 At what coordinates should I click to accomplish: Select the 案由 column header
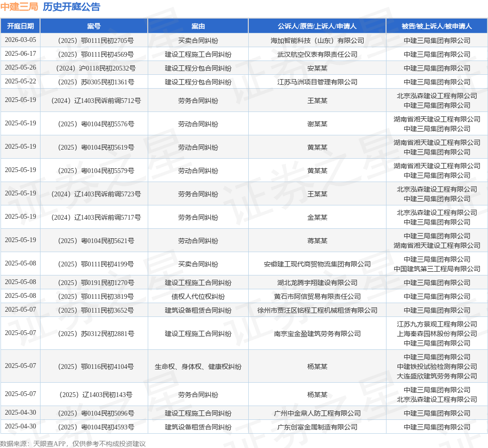click(198, 26)
